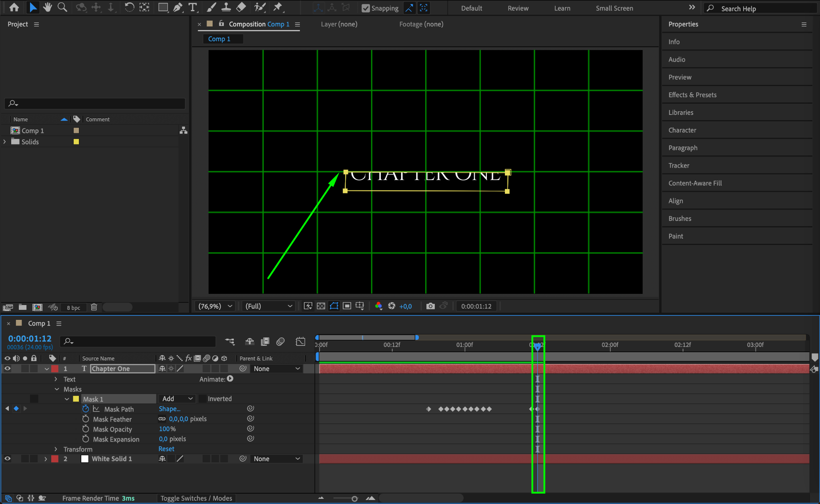Click the Home icon
Viewport: 820px width, 504px height.
[x=14, y=7]
